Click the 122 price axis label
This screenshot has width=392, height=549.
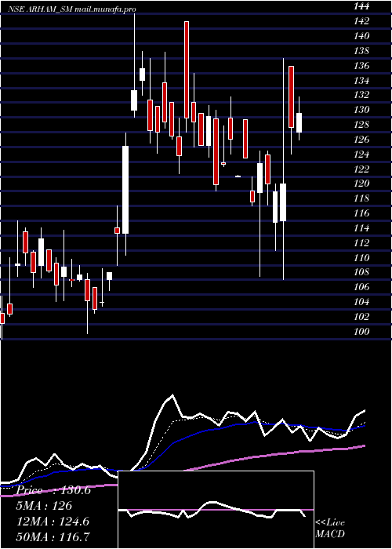click(x=361, y=169)
